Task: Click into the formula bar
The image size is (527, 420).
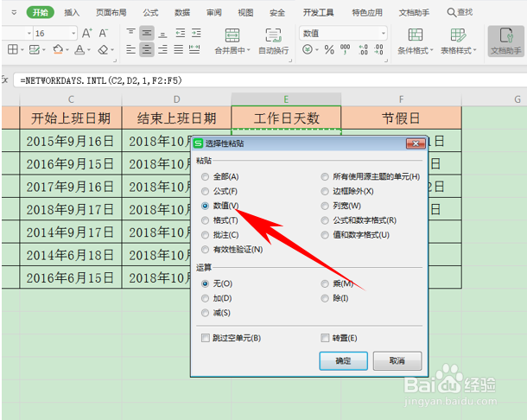Action: point(270,80)
